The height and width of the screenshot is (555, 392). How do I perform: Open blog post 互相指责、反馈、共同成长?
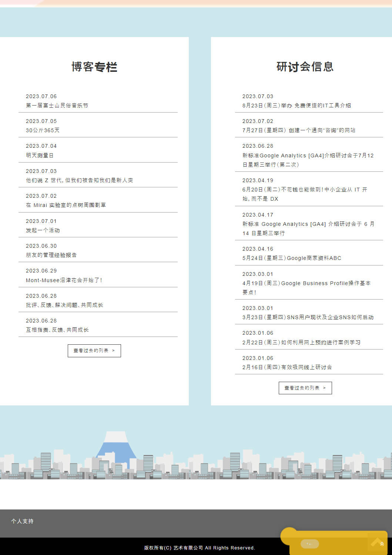point(57,330)
